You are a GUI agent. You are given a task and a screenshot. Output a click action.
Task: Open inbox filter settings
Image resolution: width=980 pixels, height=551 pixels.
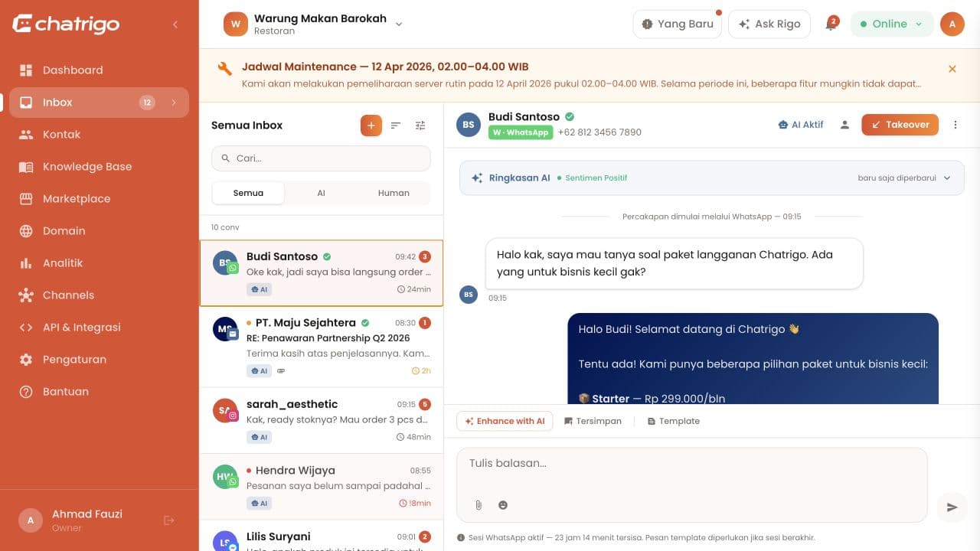click(x=420, y=126)
